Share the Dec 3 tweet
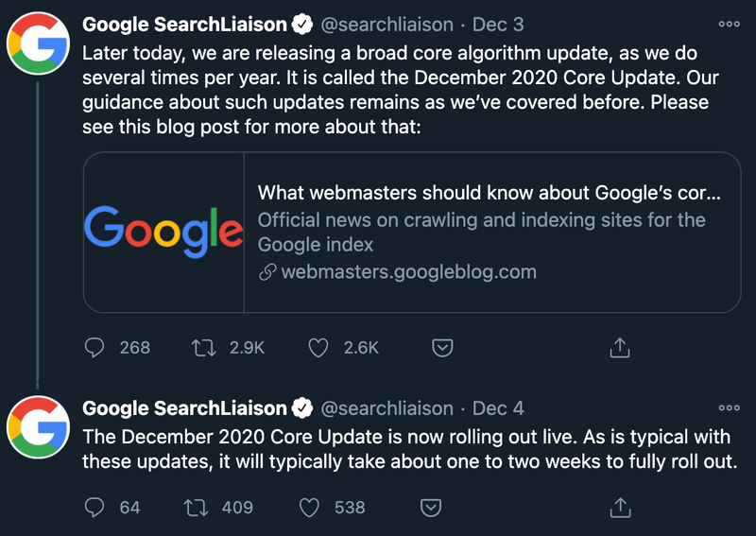756x536 pixels. (x=620, y=347)
